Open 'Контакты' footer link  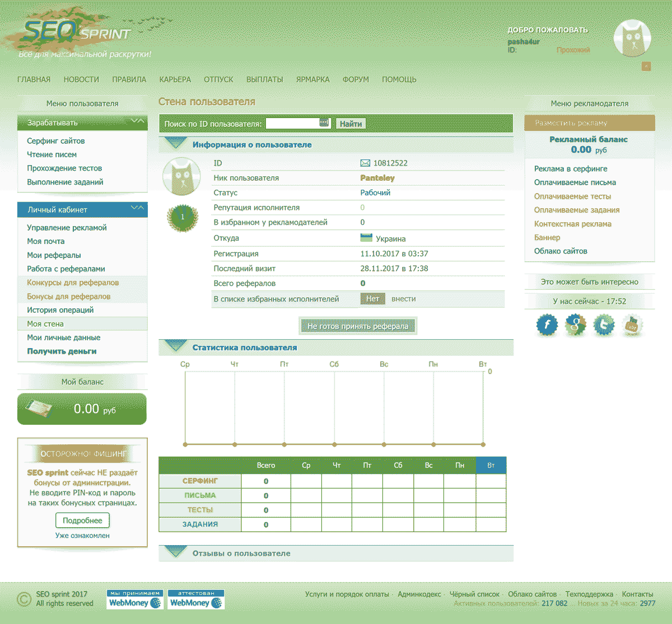click(637, 594)
